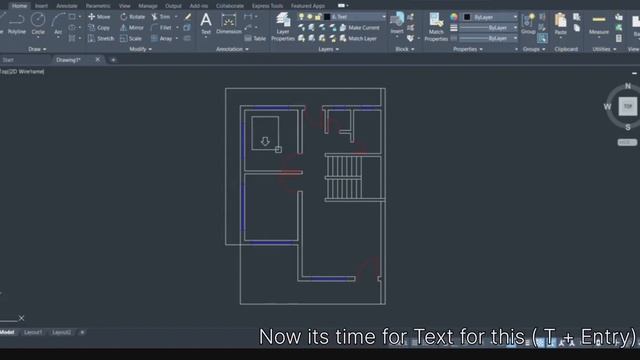Toggle current layer lock icon

click(318, 17)
